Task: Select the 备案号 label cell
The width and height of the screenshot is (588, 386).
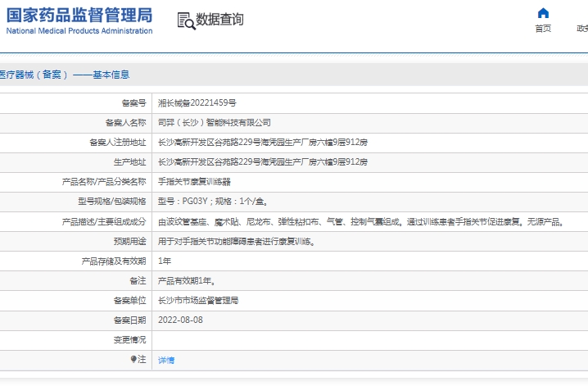Action: tap(75, 103)
